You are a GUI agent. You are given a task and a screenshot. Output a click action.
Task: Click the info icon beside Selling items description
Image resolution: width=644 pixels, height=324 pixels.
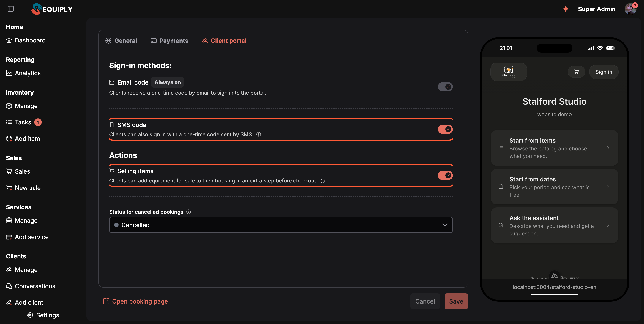tap(323, 181)
